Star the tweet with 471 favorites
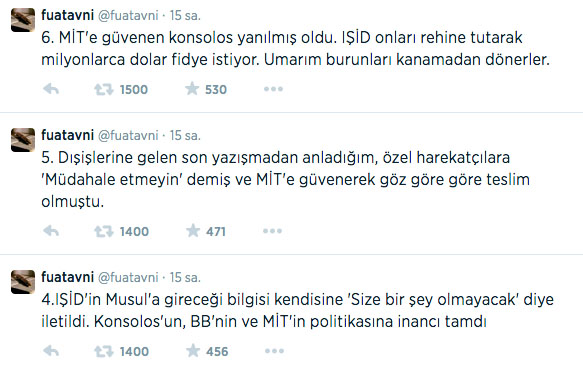The height and width of the screenshot is (368, 583). coord(193,231)
